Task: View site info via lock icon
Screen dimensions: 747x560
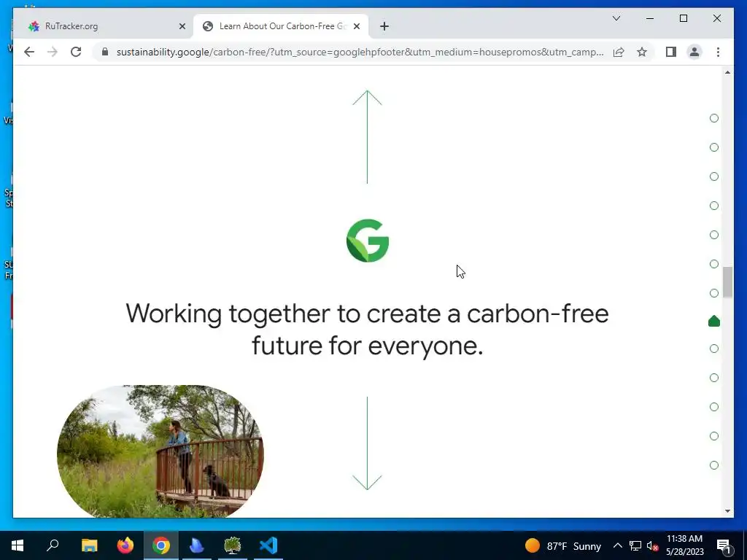Action: click(105, 52)
